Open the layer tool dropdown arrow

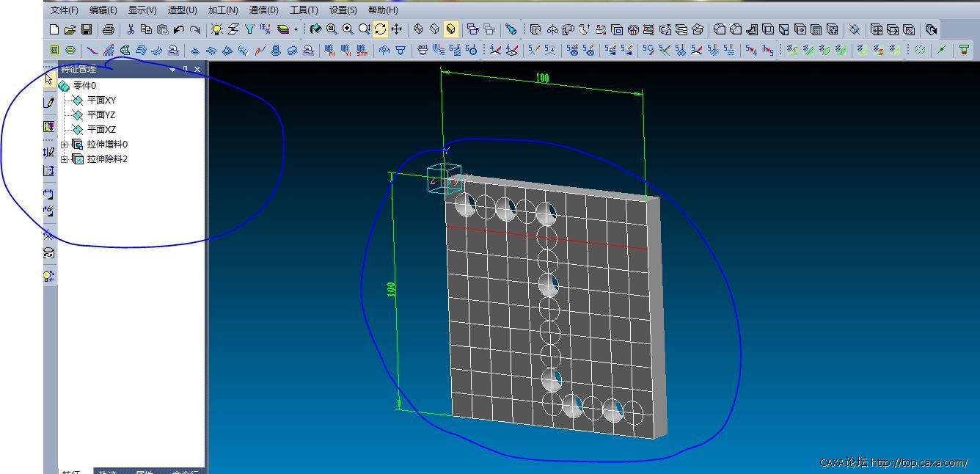(296, 30)
